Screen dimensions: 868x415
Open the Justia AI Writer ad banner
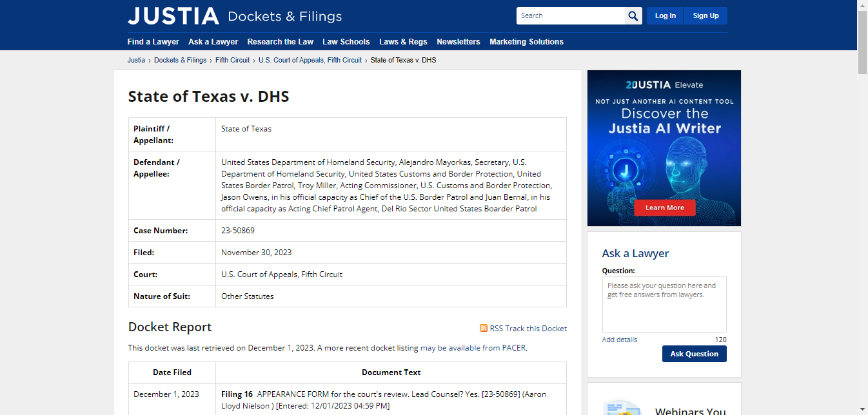coord(664,148)
